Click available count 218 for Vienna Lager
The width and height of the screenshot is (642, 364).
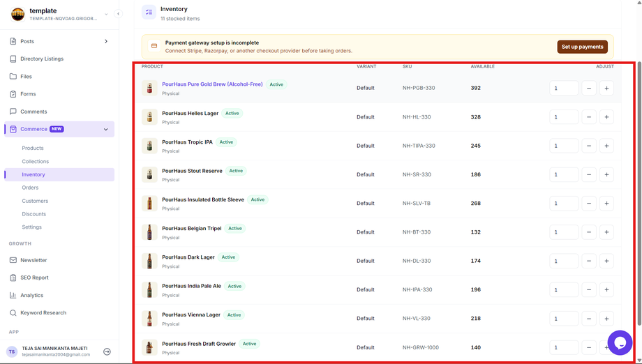[x=475, y=319]
